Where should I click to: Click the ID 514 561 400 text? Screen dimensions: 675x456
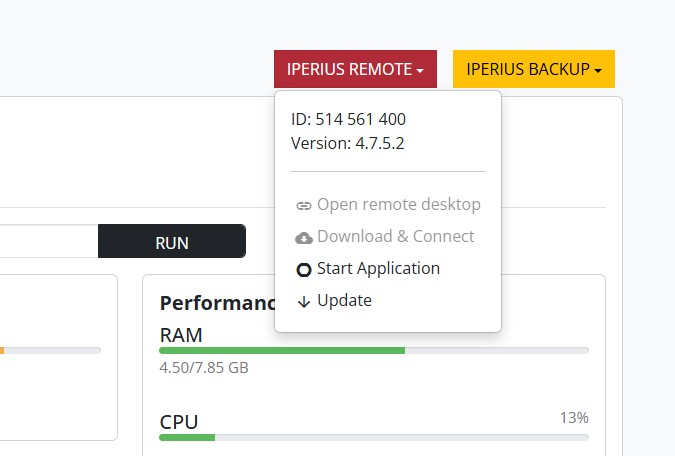coord(348,119)
